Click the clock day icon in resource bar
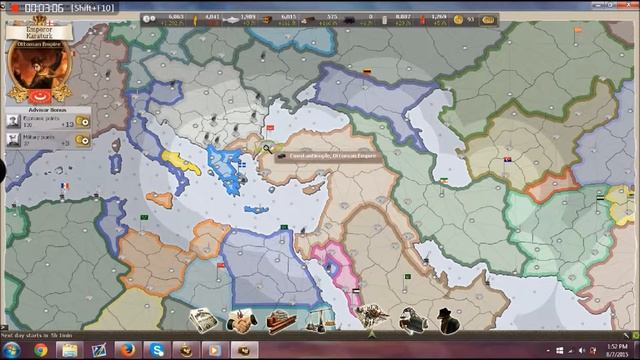 (x=149, y=19)
